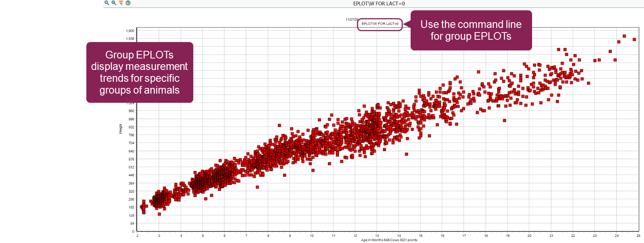Click the 2 tick on the x-axis

coord(138,236)
